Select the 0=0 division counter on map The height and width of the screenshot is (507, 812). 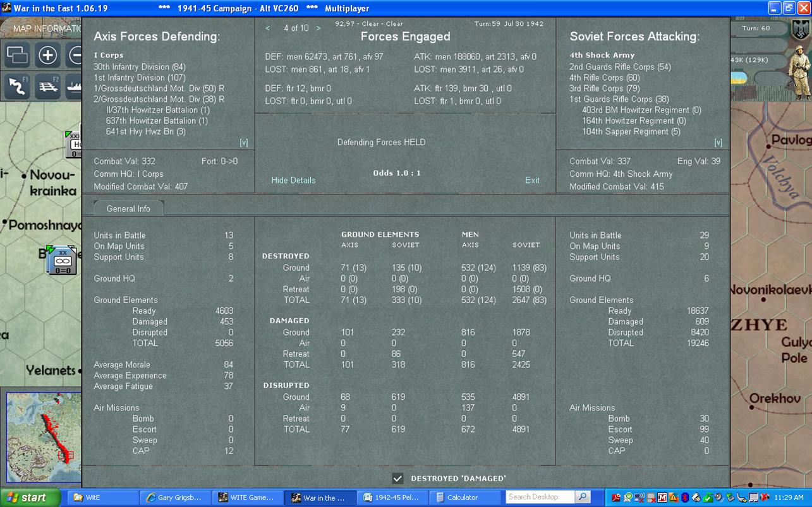coord(62,260)
